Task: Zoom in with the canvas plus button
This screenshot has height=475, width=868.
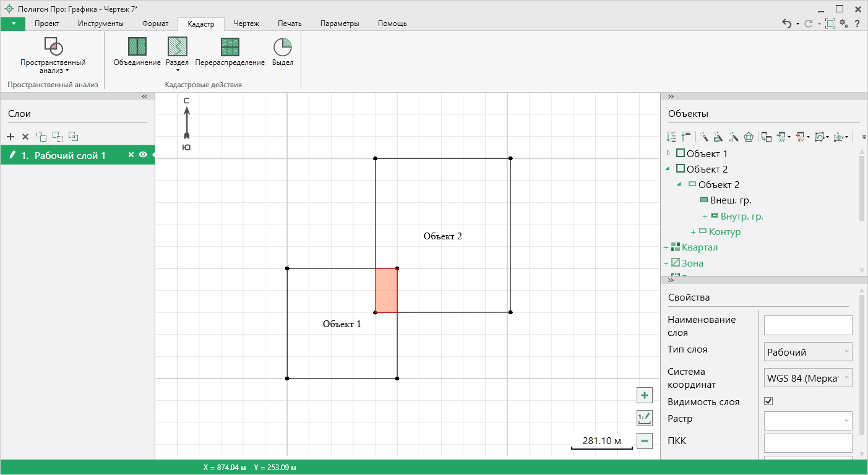Action: [x=645, y=395]
